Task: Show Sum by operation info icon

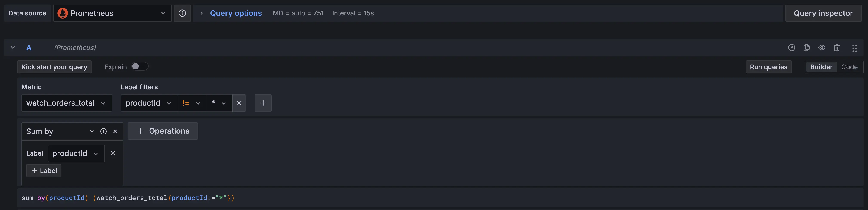Action: 103,131
